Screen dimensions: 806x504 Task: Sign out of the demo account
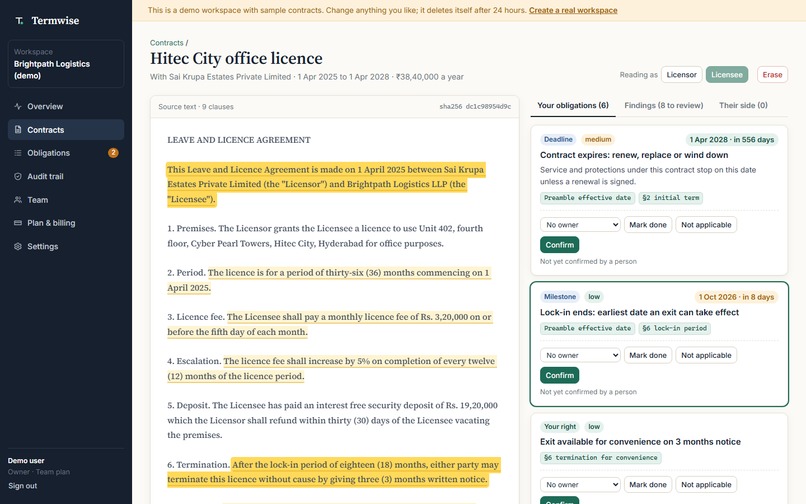point(23,485)
